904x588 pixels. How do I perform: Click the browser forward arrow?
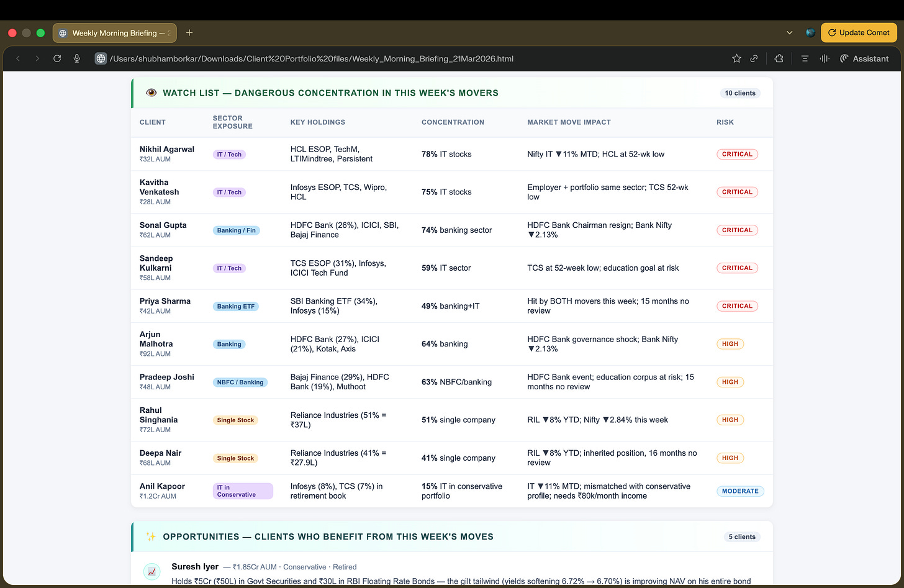37,58
